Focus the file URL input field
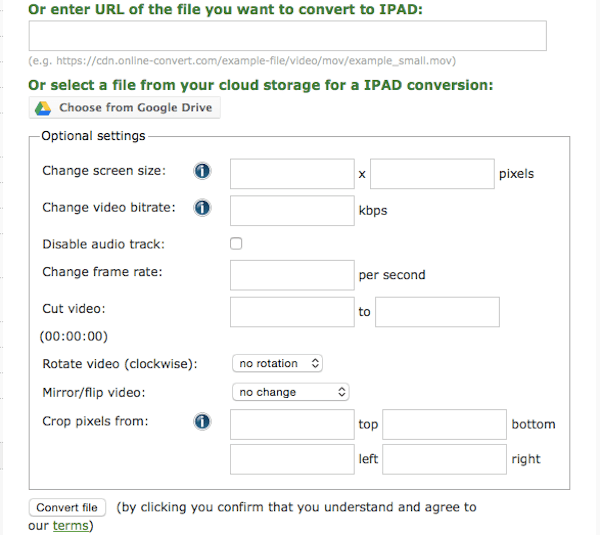The height and width of the screenshot is (535, 600). click(288, 36)
